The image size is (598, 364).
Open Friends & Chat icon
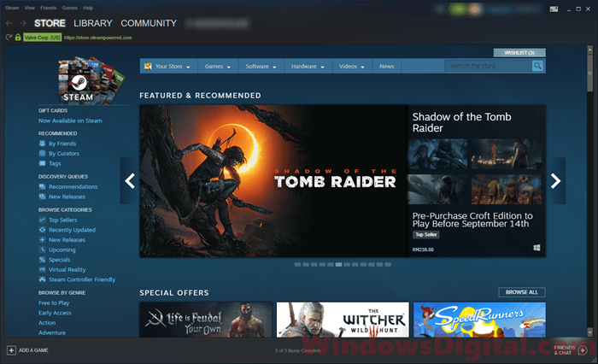[x=583, y=350]
